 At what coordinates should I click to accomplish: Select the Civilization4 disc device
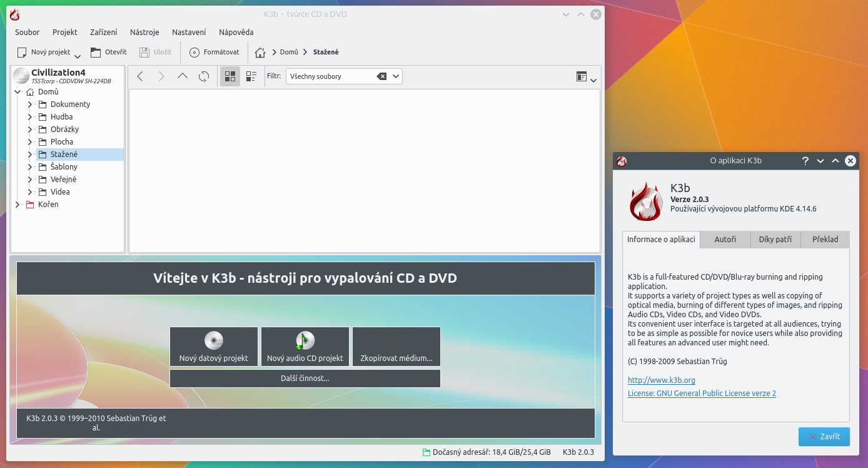tap(68, 76)
